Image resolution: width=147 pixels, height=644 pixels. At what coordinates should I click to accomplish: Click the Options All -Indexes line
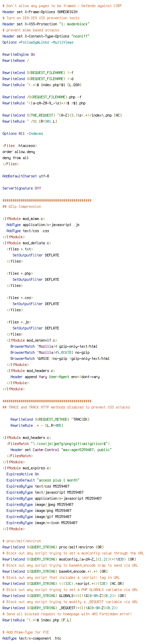[x=23, y=133]
